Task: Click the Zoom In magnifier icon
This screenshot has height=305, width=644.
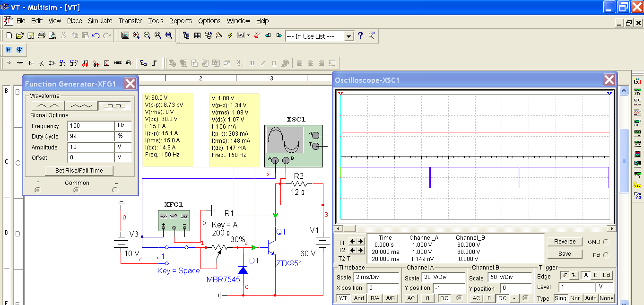Action: coord(136,35)
